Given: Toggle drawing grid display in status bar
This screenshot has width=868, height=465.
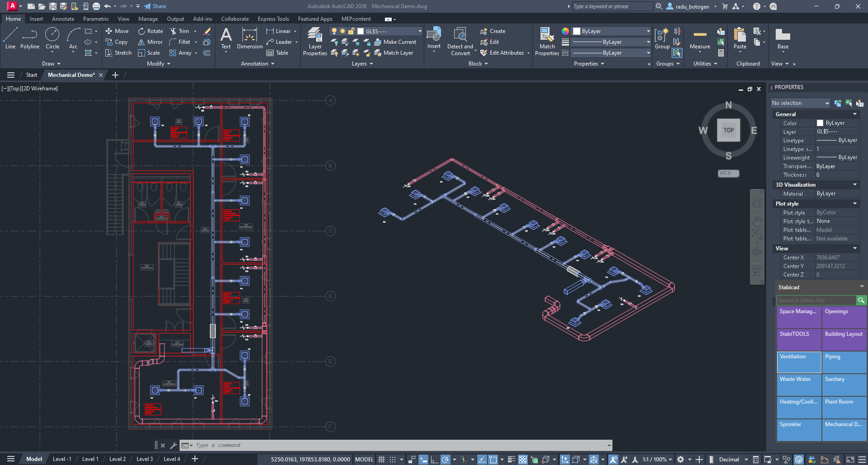Looking at the screenshot, I should (x=382, y=460).
